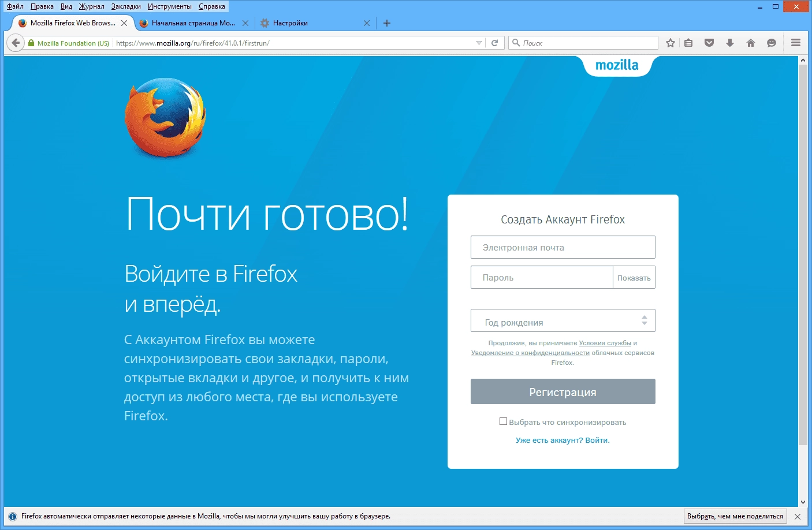This screenshot has height=530, width=812.
Task: Open the Вид menu
Action: (x=66, y=6)
